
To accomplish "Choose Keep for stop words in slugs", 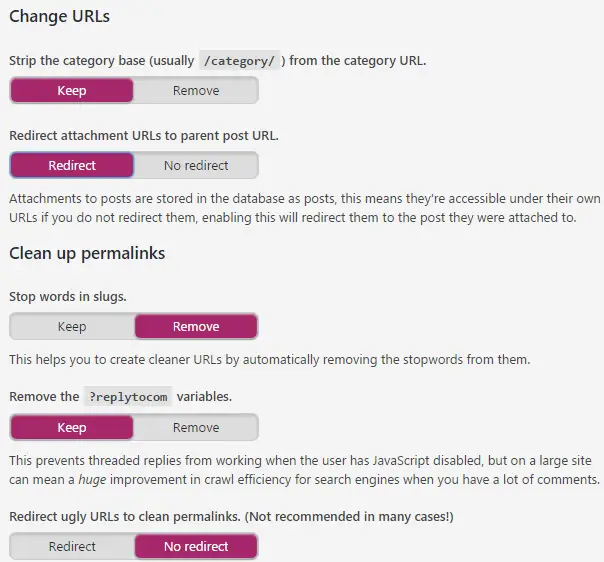I will [72, 327].
